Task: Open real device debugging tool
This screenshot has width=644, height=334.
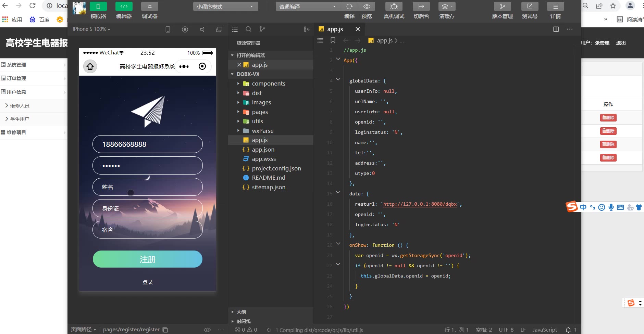Action: [394, 7]
